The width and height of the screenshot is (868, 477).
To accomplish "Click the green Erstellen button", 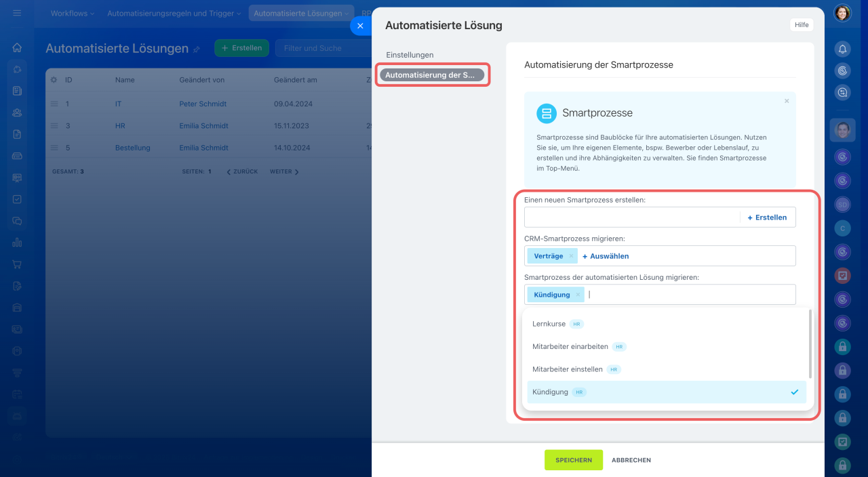I will click(x=242, y=48).
